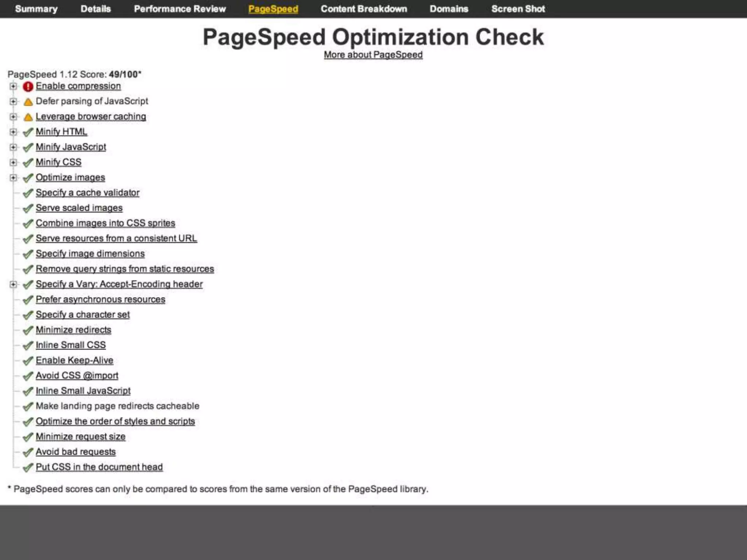Expand the Enable compression tree node
Screen dimensions: 747x560
(13, 86)
